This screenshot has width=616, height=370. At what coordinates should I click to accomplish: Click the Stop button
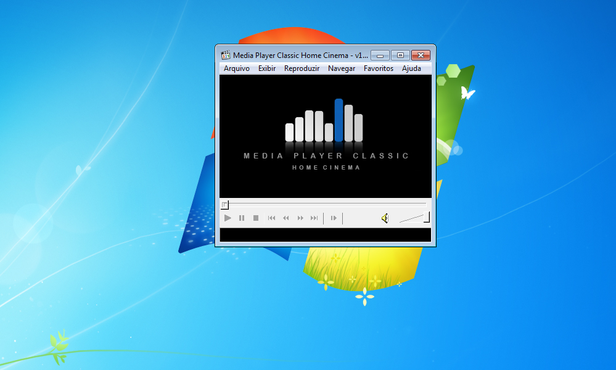[x=256, y=218]
